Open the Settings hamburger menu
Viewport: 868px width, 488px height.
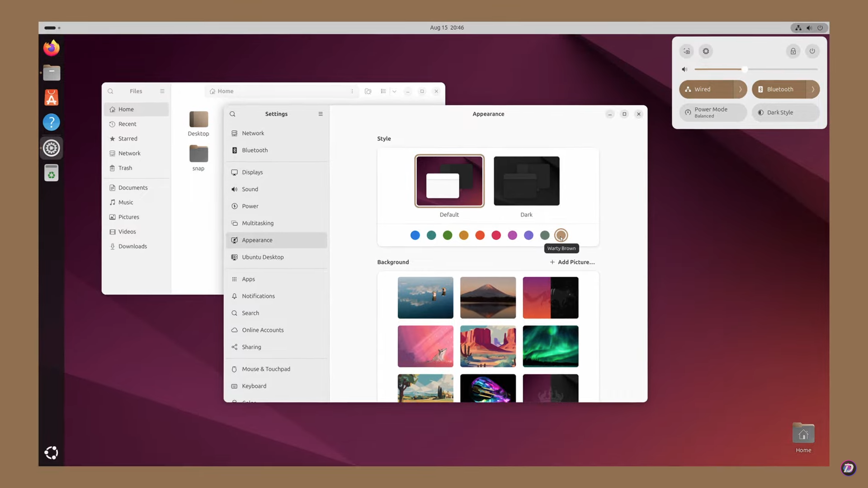click(321, 114)
